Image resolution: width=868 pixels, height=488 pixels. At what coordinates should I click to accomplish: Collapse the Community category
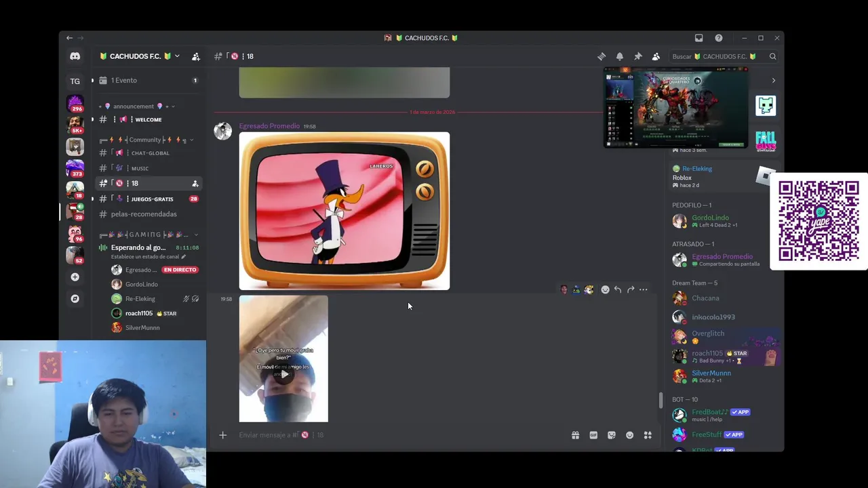(146, 140)
